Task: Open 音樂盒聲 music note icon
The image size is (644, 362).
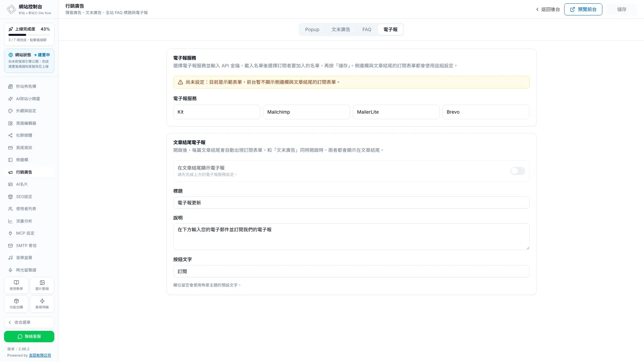Action: coord(10,258)
